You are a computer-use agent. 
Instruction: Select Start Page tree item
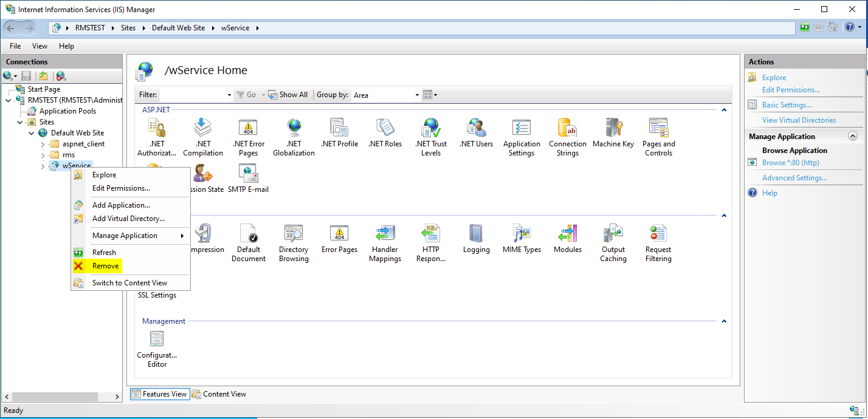tap(44, 89)
